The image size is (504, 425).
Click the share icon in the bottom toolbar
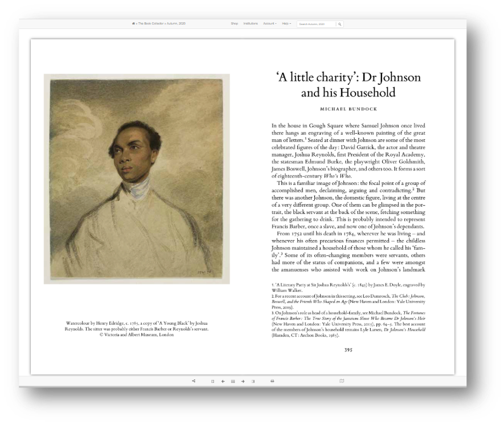point(194,381)
